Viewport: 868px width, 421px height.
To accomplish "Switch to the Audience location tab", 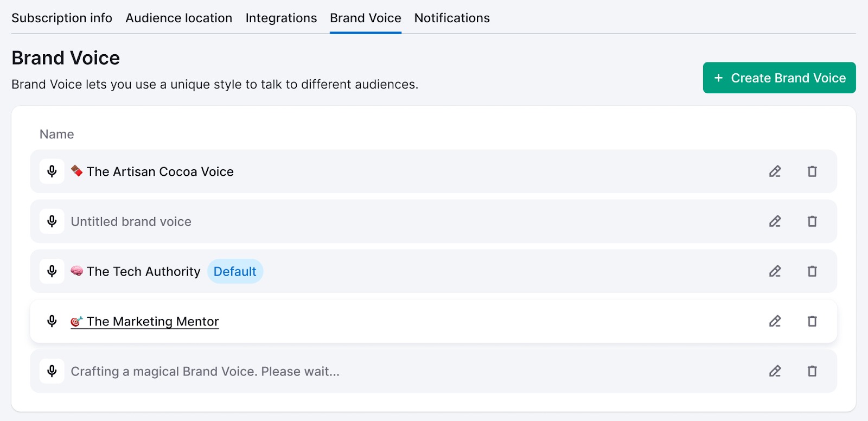I will point(178,18).
